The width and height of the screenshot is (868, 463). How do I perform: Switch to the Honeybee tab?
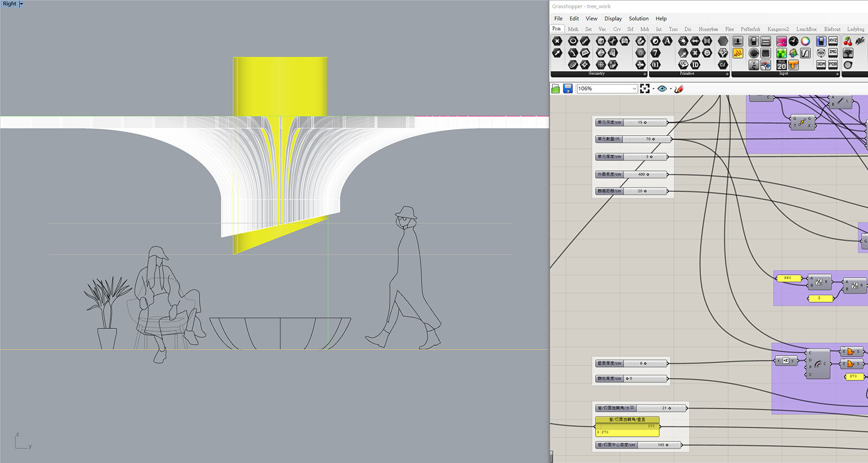point(708,29)
